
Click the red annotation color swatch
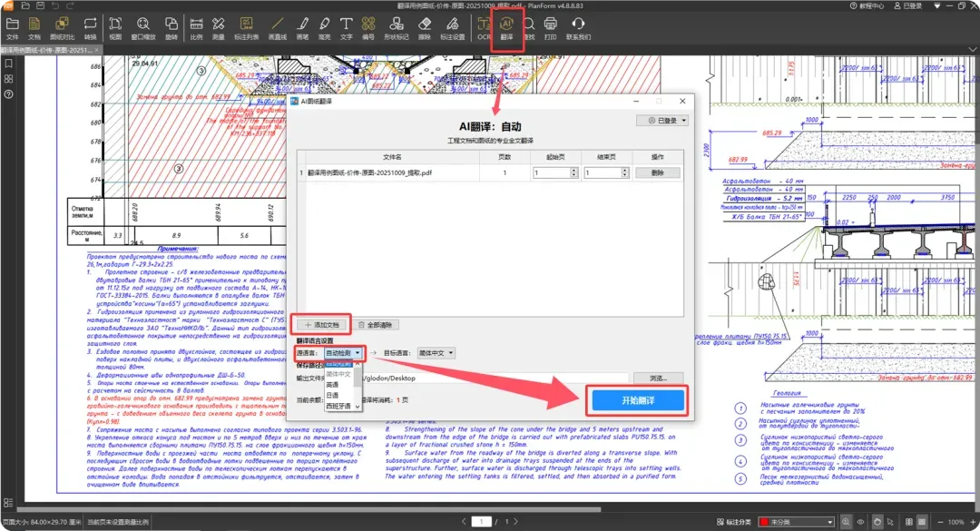pyautogui.click(x=764, y=522)
